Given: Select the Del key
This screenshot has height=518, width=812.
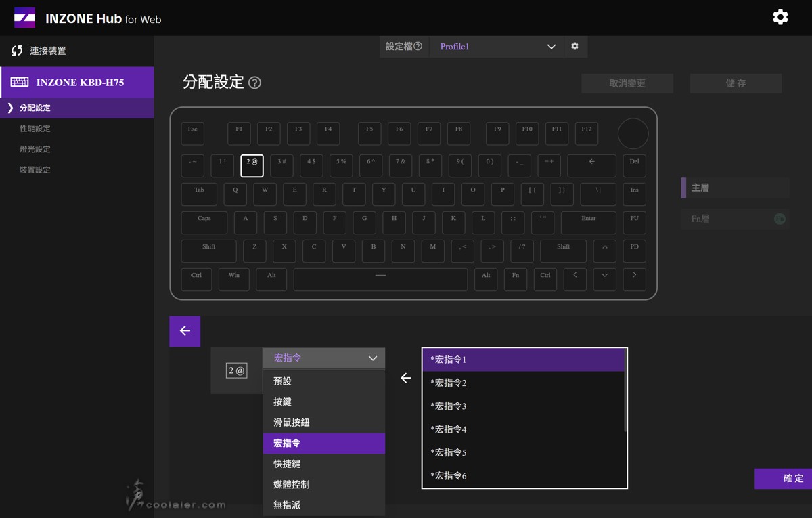Looking at the screenshot, I should coord(634,165).
